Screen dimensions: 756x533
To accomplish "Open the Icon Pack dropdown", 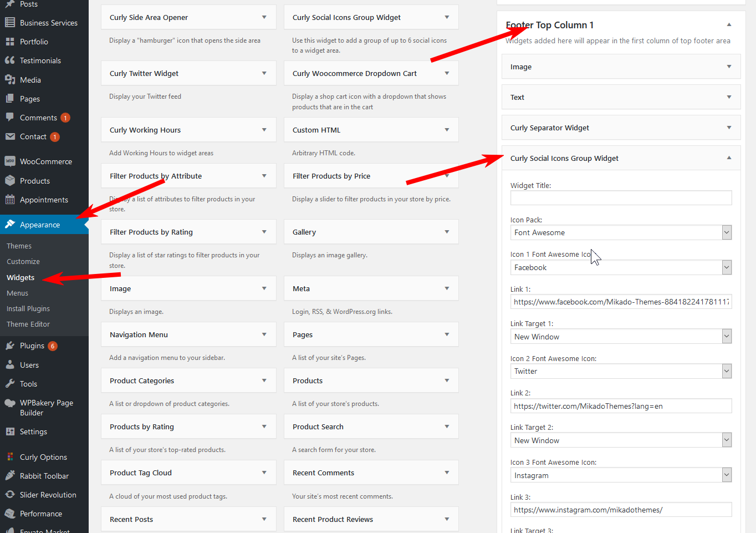I will tap(621, 232).
